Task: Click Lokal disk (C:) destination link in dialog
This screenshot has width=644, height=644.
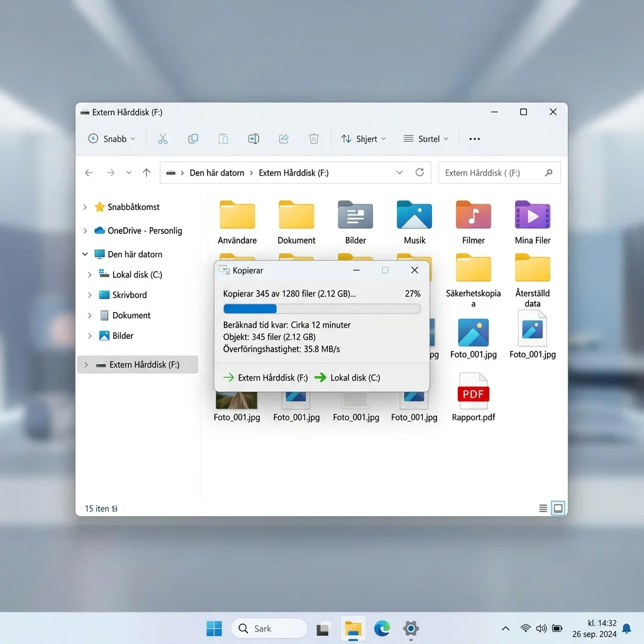Action: coord(355,377)
